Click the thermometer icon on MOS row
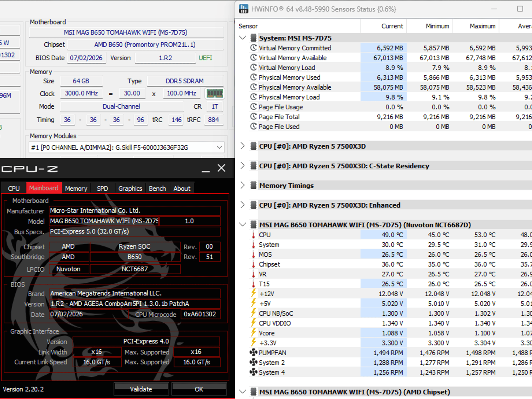Image resolution: width=532 pixels, height=399 pixels. pos(254,254)
